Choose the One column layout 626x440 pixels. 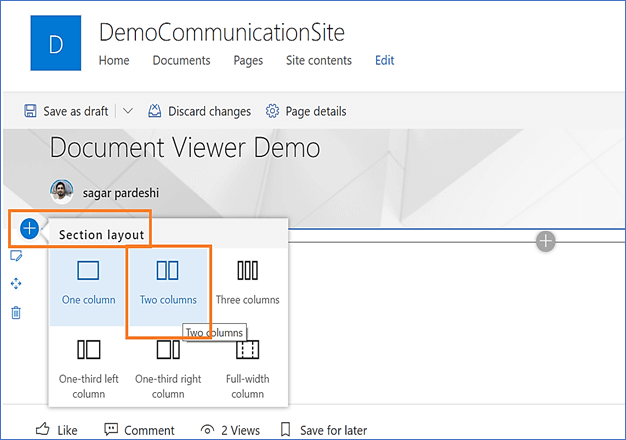tap(88, 287)
